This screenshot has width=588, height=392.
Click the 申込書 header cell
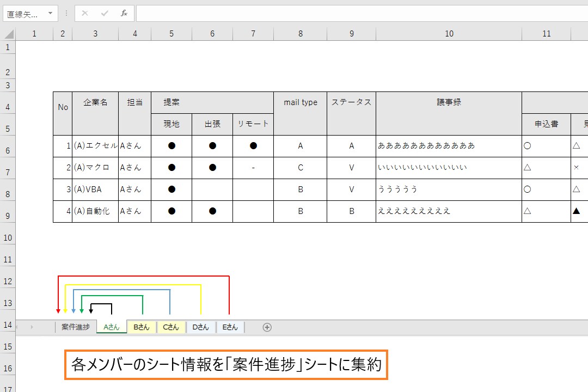click(x=547, y=124)
